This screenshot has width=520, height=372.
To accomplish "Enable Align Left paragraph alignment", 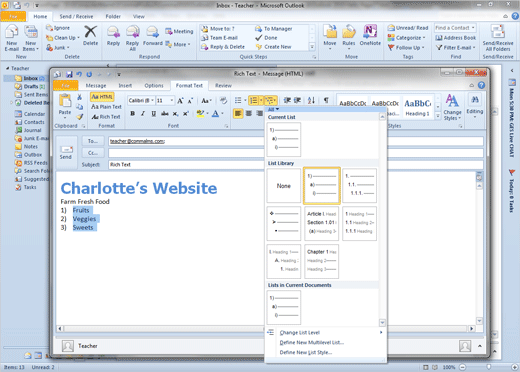I will pos(238,114).
